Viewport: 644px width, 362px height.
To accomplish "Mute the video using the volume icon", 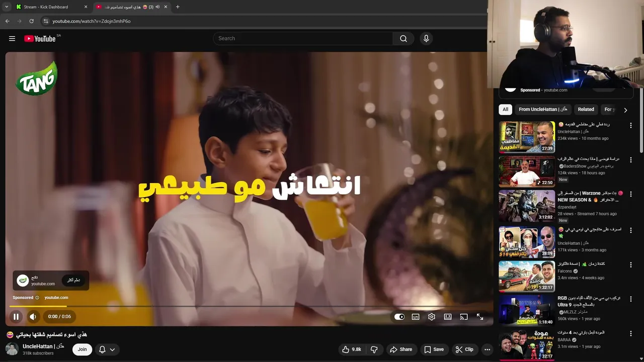I will click(x=33, y=317).
